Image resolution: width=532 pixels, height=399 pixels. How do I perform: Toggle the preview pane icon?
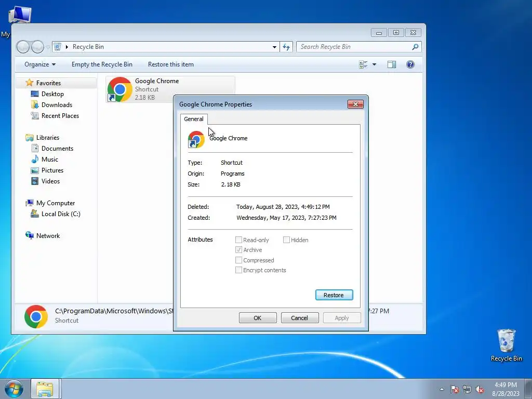click(x=392, y=64)
